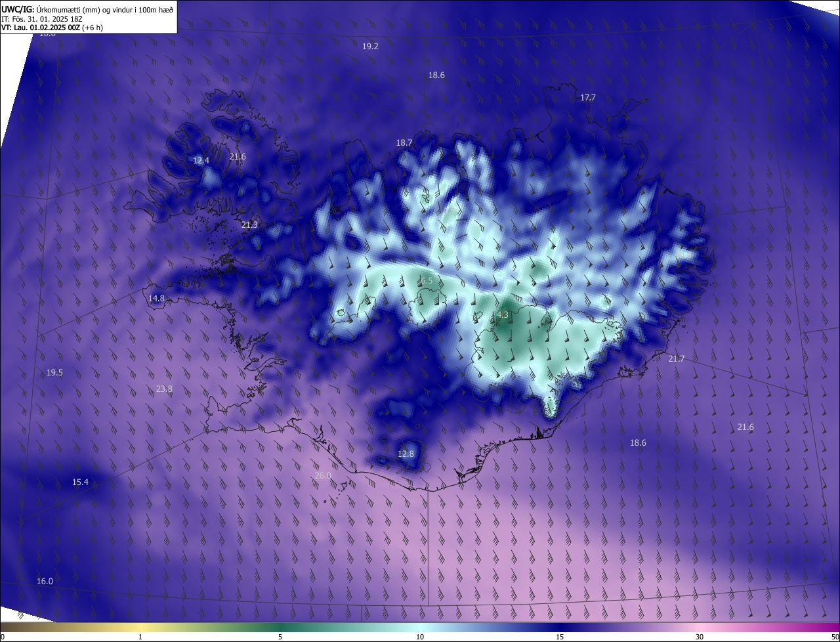
Task: Click the 18.7 value label on the map
Action: pos(404,142)
